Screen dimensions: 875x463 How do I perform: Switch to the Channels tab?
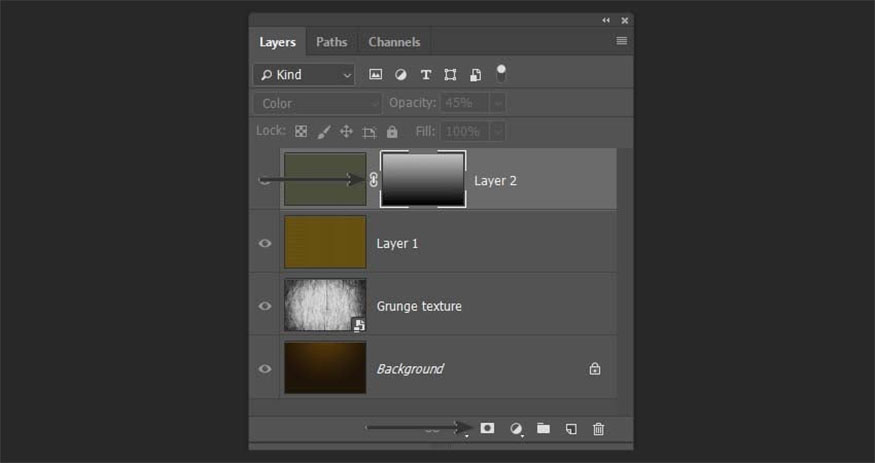[394, 42]
